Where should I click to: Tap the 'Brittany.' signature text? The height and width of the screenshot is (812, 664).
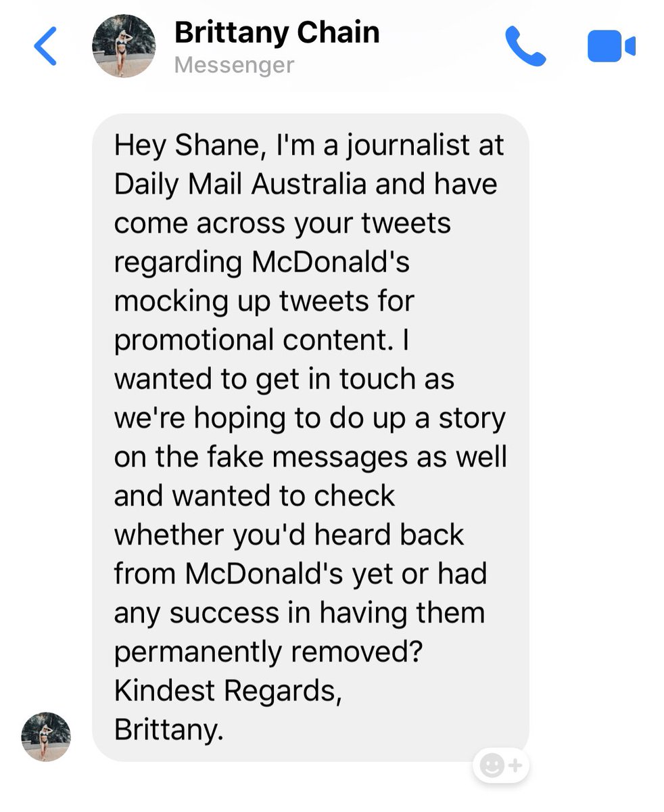click(x=168, y=729)
